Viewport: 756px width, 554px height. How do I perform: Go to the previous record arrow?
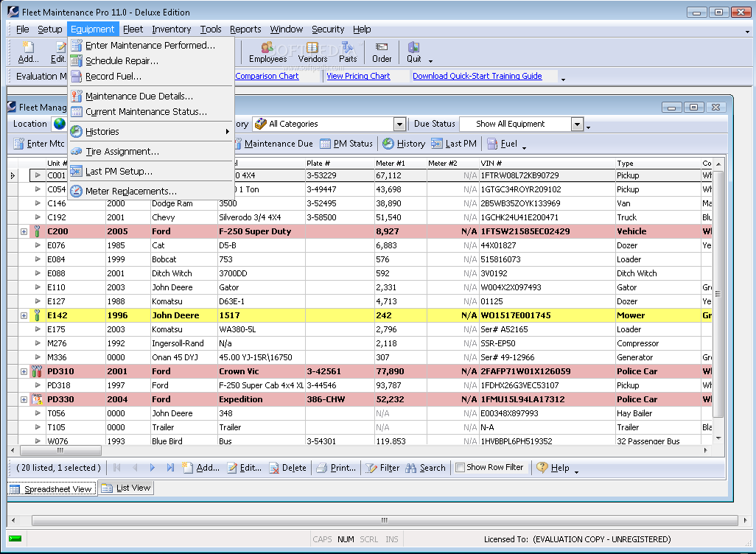point(135,468)
